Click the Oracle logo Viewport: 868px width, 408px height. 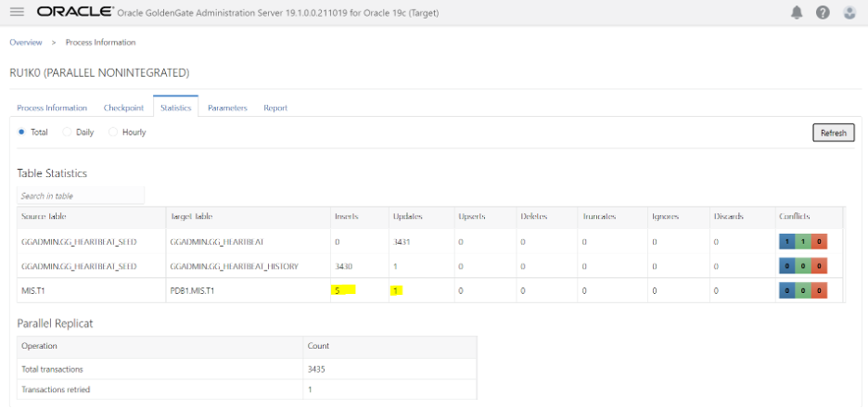point(75,12)
